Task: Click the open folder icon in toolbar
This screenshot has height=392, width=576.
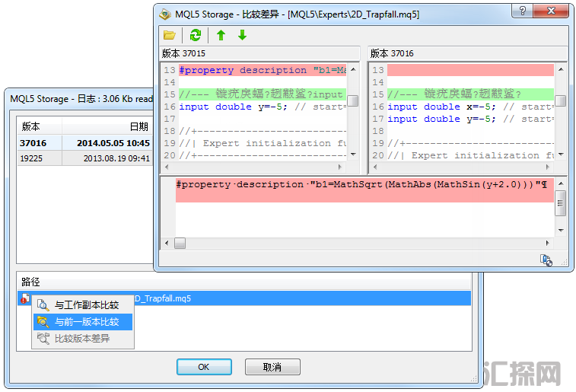Action: pos(169,35)
